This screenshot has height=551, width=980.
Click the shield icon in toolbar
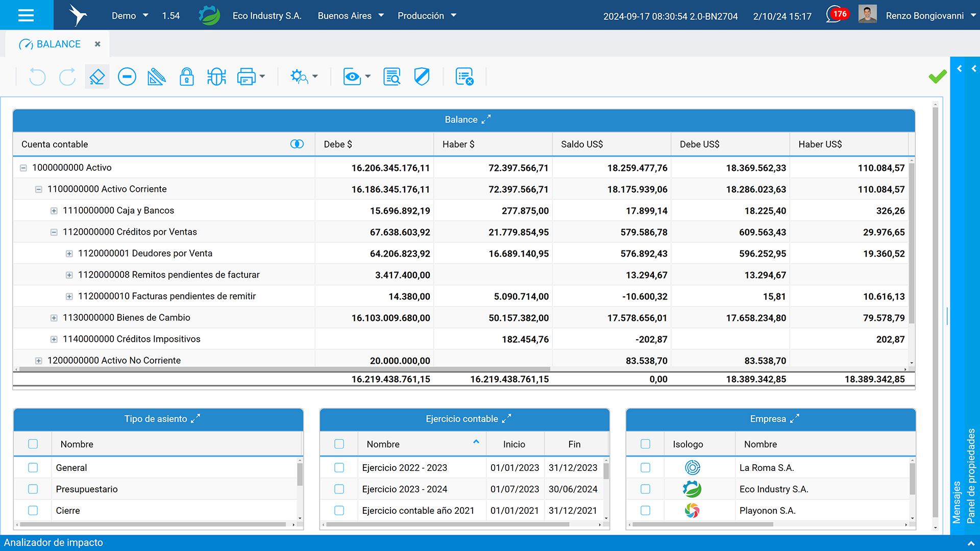pyautogui.click(x=422, y=77)
